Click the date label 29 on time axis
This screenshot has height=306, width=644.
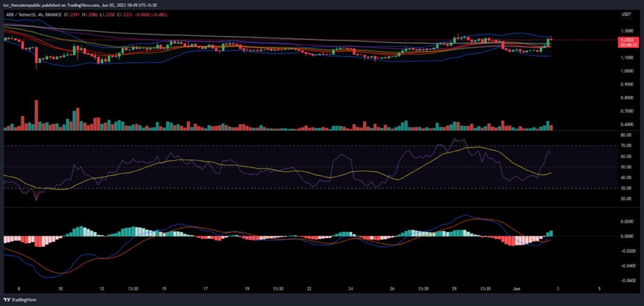tap(454, 289)
